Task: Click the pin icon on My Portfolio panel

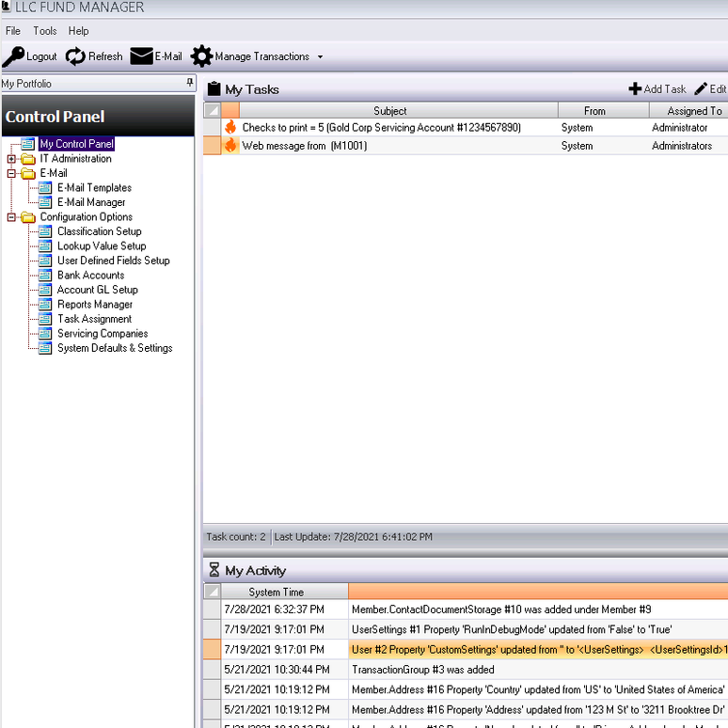Action: click(190, 84)
